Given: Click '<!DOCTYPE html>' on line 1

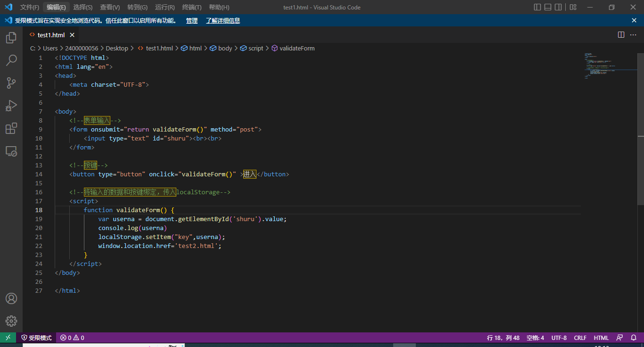Looking at the screenshot, I should pos(82,58).
